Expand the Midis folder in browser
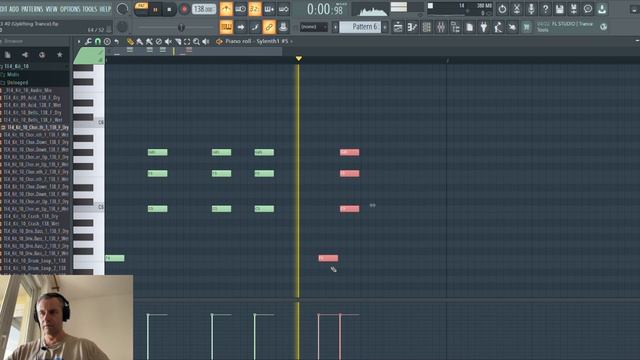This screenshot has height=360, width=640. pyautogui.click(x=12, y=75)
